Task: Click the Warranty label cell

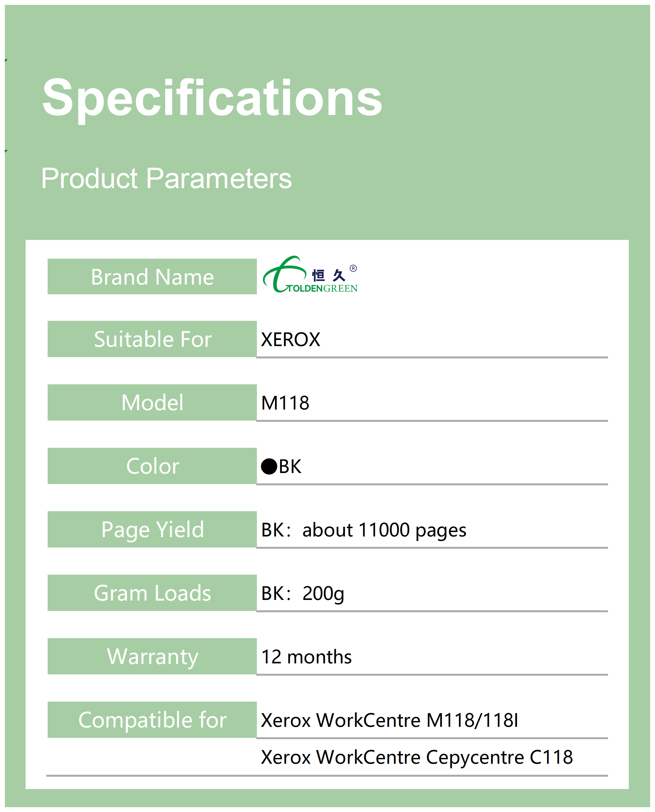Action: tap(152, 657)
